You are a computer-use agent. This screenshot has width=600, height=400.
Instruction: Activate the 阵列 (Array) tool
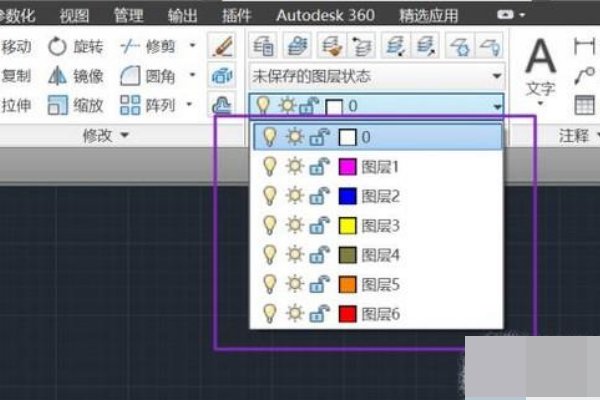tap(146, 105)
